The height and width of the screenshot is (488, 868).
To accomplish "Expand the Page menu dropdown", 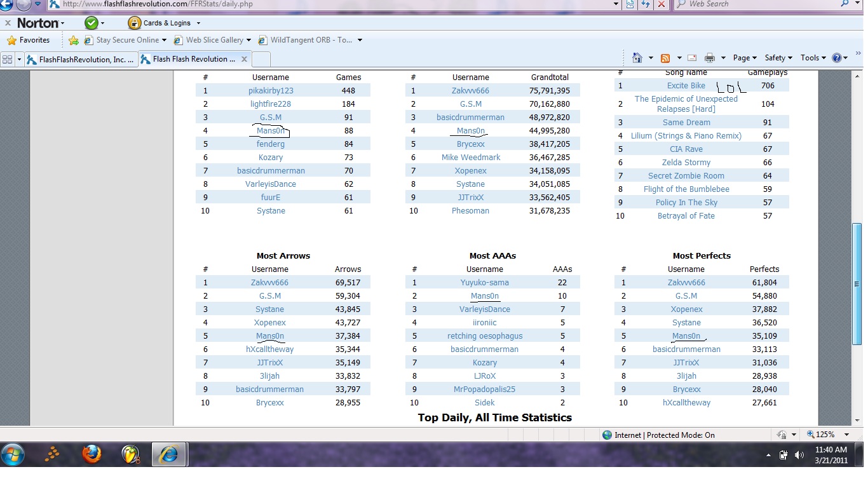I will pyautogui.click(x=745, y=58).
